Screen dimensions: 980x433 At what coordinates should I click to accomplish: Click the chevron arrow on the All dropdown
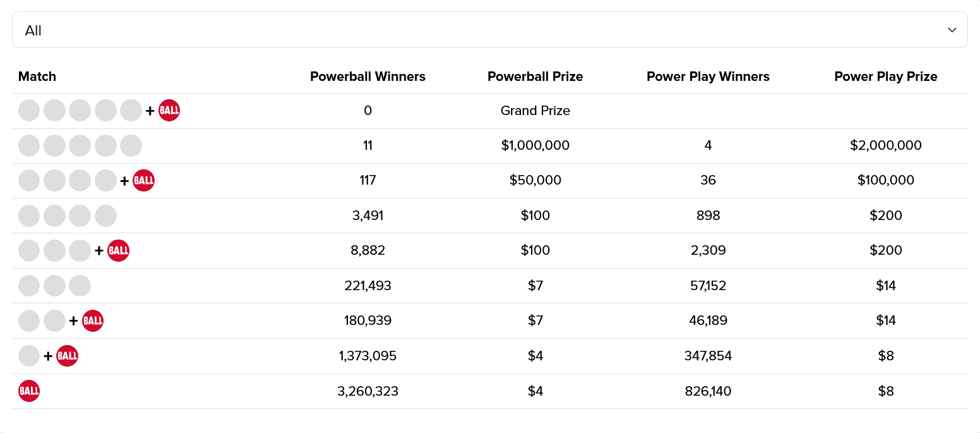[x=952, y=30]
